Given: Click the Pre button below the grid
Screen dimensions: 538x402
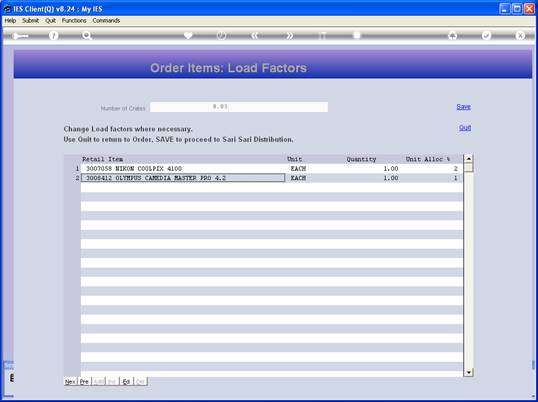Looking at the screenshot, I should pyautogui.click(x=84, y=381).
